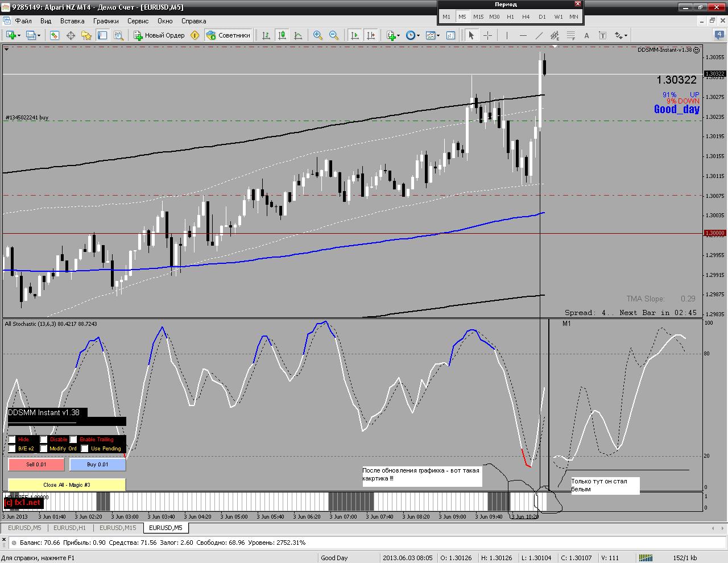Select D1 in the Период panel
The height and width of the screenshot is (563, 728).
[542, 16]
